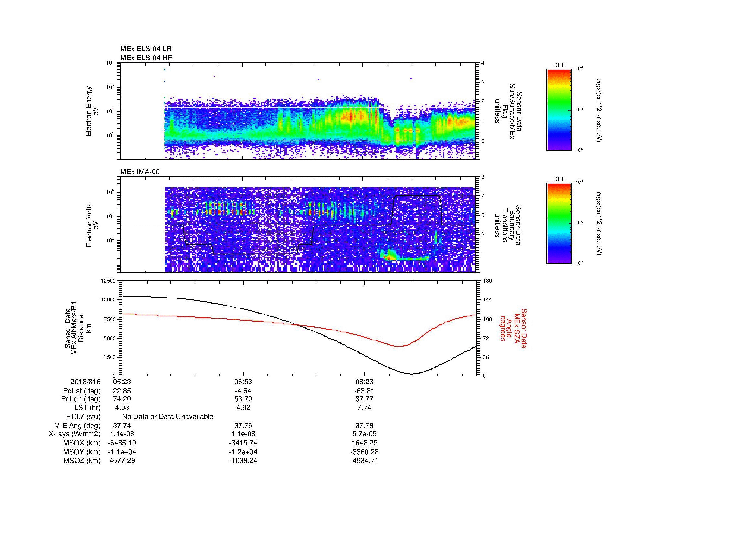Click the X-rays value '5.7e-09'
Viewport: 756px width, 534px height.
365,434
